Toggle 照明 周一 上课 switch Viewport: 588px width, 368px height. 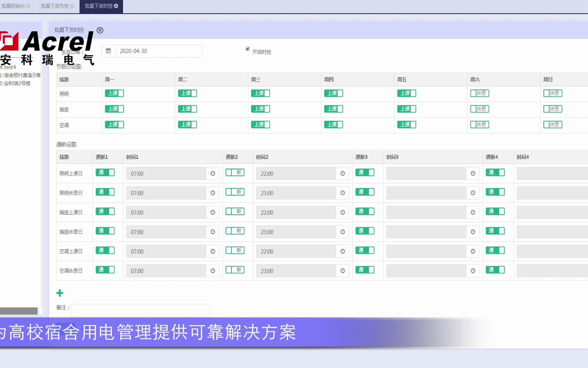114,93
